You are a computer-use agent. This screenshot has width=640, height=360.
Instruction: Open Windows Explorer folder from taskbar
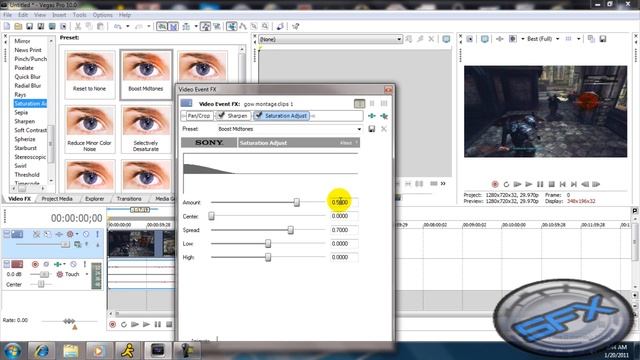coord(71,351)
